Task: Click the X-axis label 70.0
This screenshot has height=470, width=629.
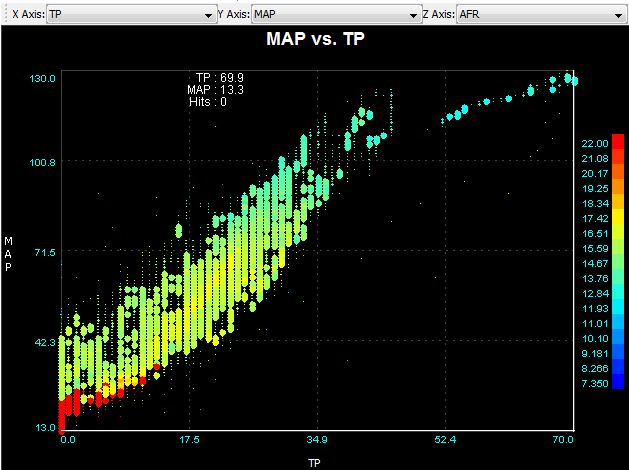Action: (563, 440)
